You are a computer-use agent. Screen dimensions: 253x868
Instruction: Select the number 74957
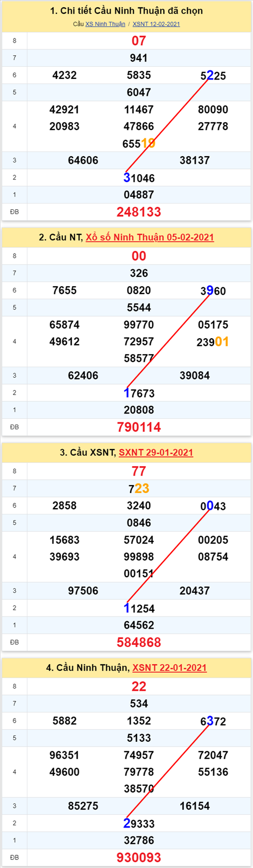[x=139, y=755]
